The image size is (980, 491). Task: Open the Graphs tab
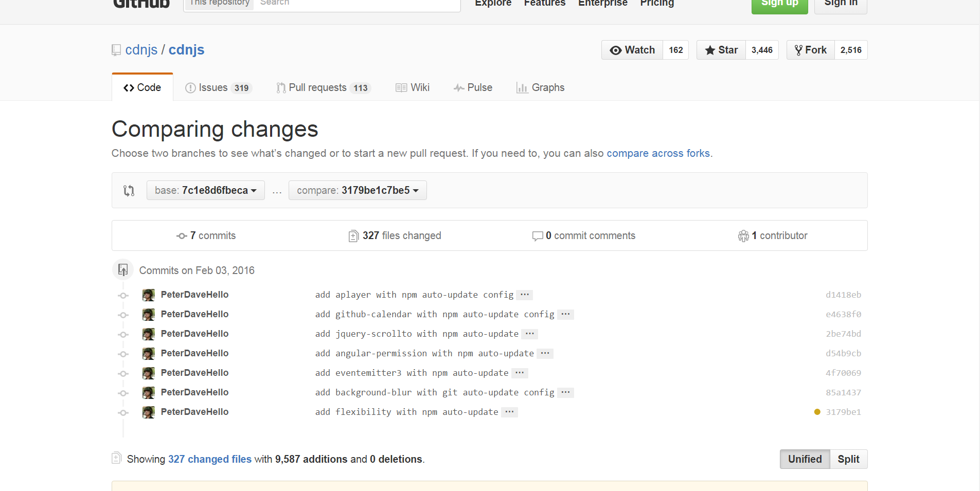[x=540, y=87]
